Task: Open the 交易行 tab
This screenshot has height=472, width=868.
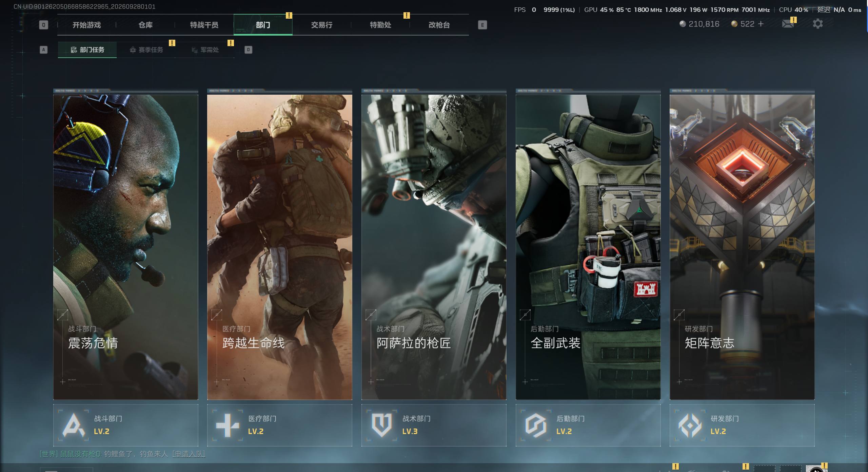Action: [x=322, y=25]
